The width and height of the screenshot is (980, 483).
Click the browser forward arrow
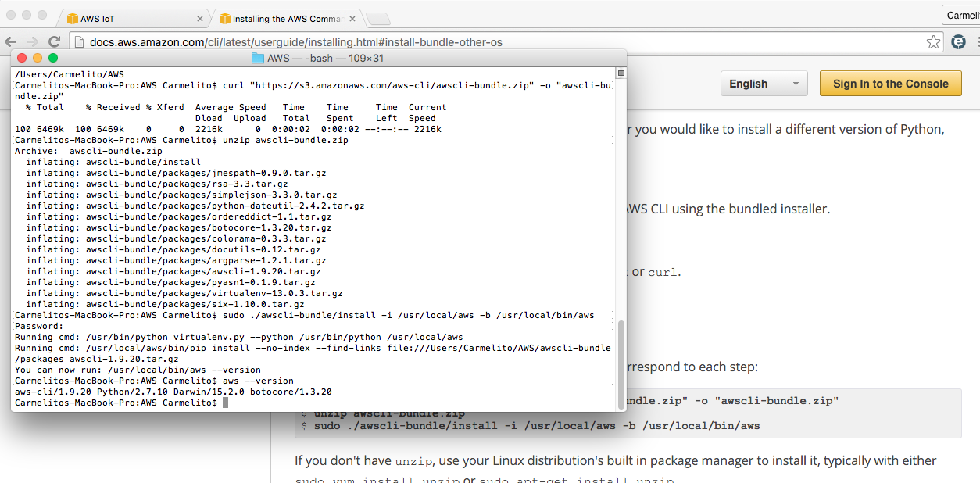tap(32, 41)
